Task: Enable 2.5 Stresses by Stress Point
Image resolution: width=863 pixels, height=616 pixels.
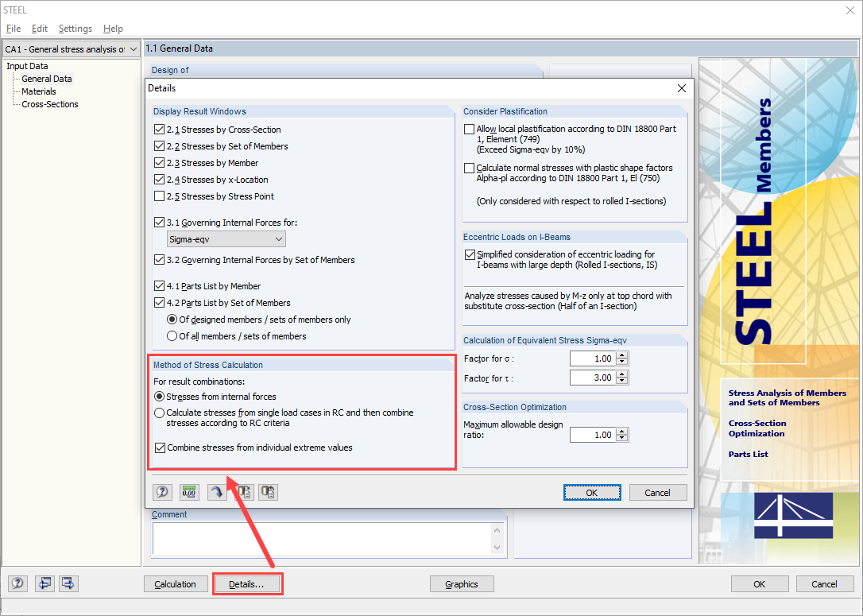Action: pos(160,196)
